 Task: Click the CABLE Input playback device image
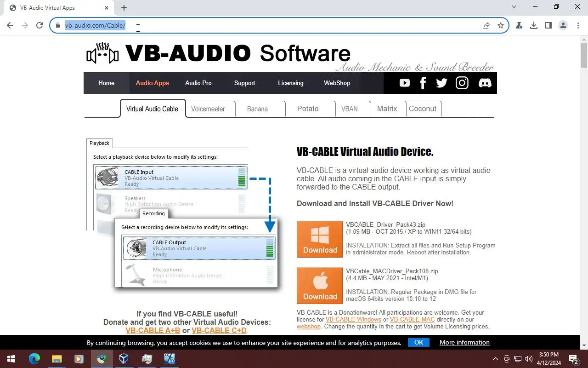107,178
